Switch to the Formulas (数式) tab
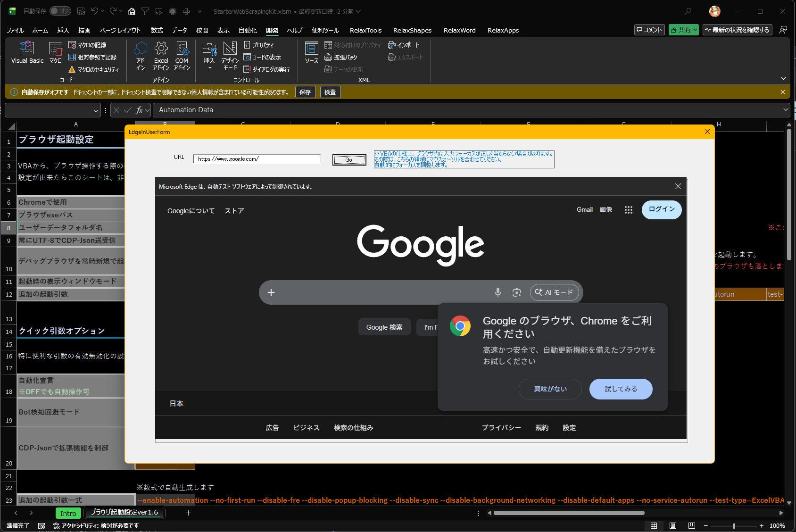Viewport: 796px width, 532px height. click(157, 30)
